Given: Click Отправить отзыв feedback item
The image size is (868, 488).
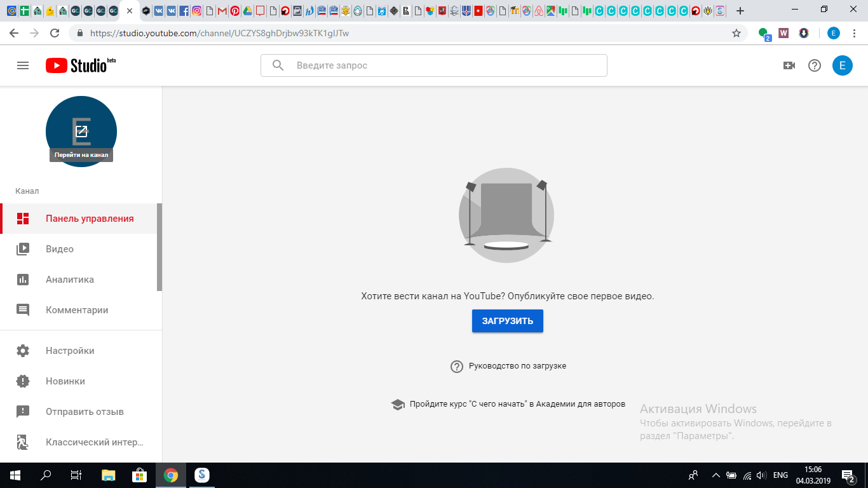Looking at the screenshot, I should coord(85,412).
